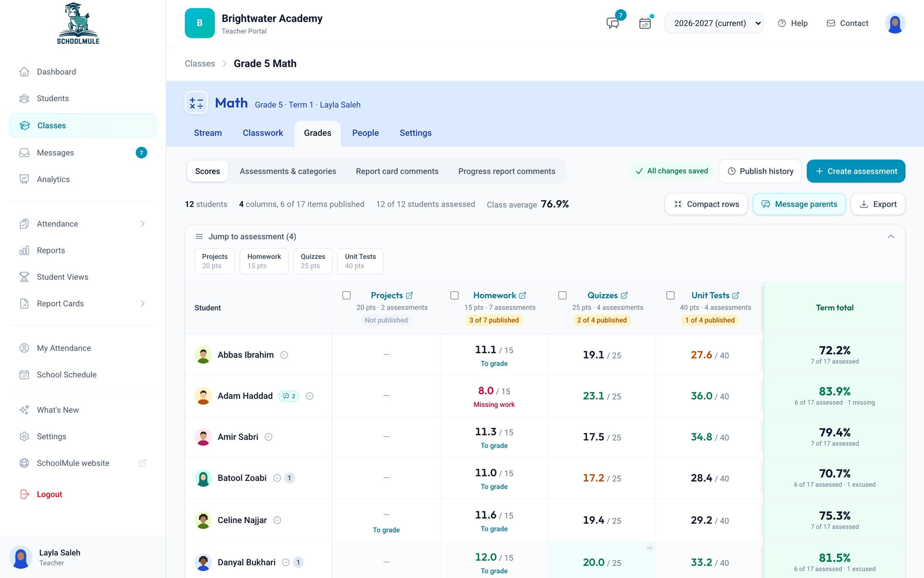The height and width of the screenshot is (578, 924).
Task: Click the Math subject icon
Action: tap(196, 102)
